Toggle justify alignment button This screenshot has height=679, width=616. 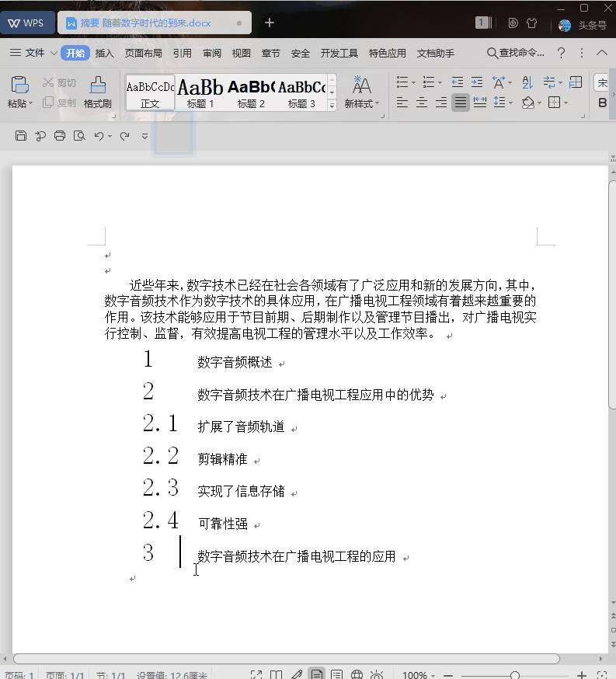pos(461,103)
